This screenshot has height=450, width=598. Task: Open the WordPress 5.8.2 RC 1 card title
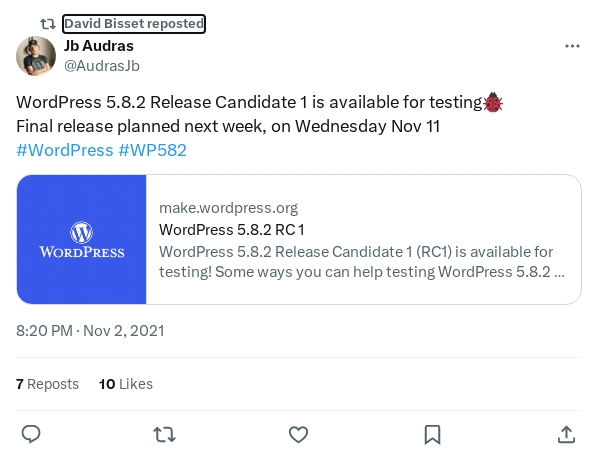(231, 230)
